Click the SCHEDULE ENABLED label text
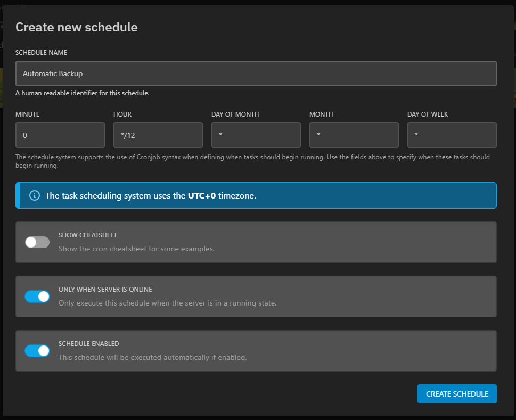This screenshot has width=516, height=420. [x=88, y=344]
